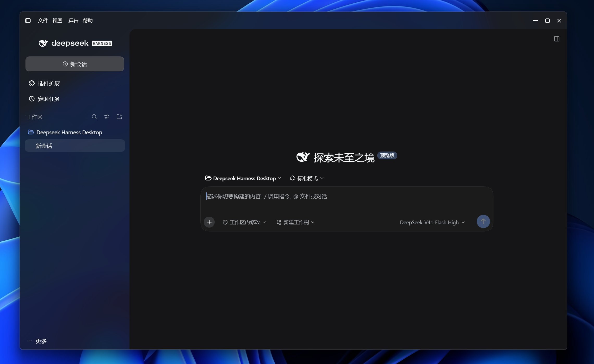Expand the 标准模式 mode dropdown

pos(307,178)
